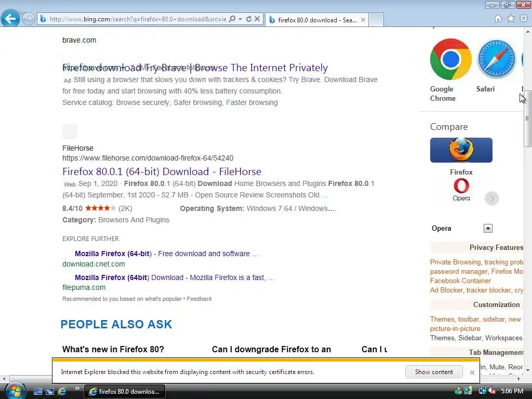Click the Firefox compare thumbnail image
532x399 pixels.
tap(461, 150)
